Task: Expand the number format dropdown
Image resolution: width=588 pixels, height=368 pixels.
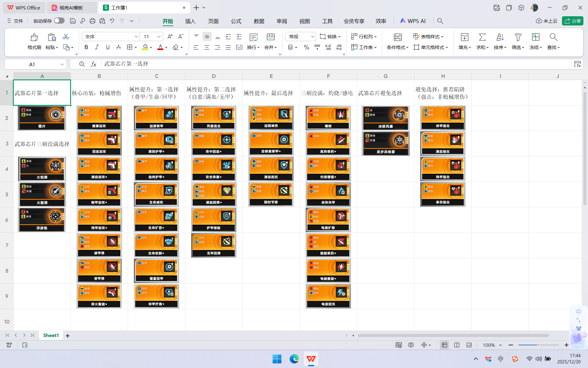Action: pyautogui.click(x=312, y=36)
